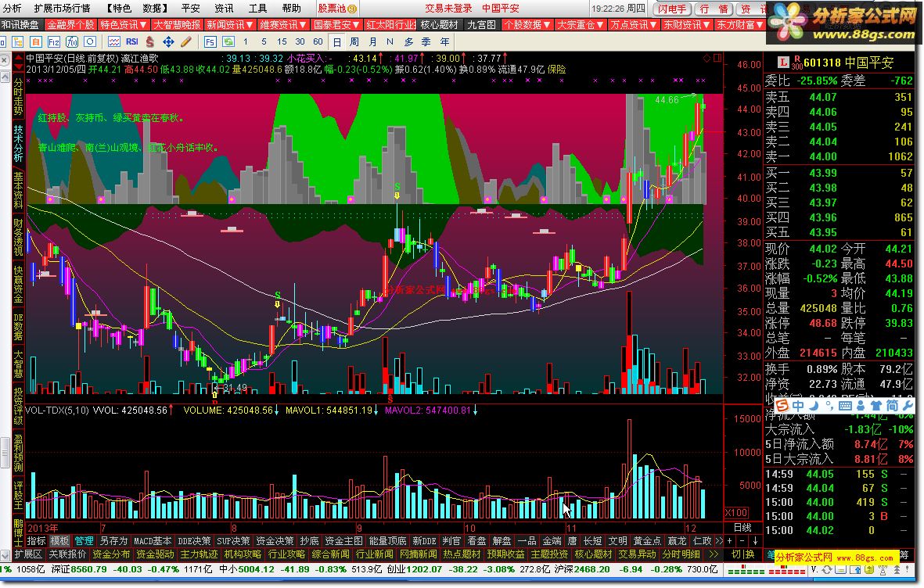This screenshot has width=924, height=588.
Task: Click the circle toolbar icon
Action: pos(89,41)
